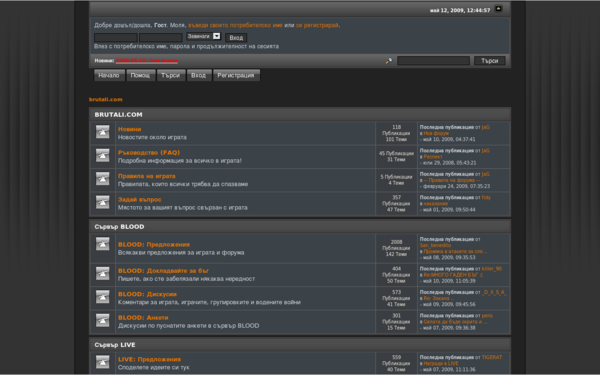Viewport: 600px width, 375px height.
Task: Follow the 'се регистрирай' link
Action: [x=317, y=25]
